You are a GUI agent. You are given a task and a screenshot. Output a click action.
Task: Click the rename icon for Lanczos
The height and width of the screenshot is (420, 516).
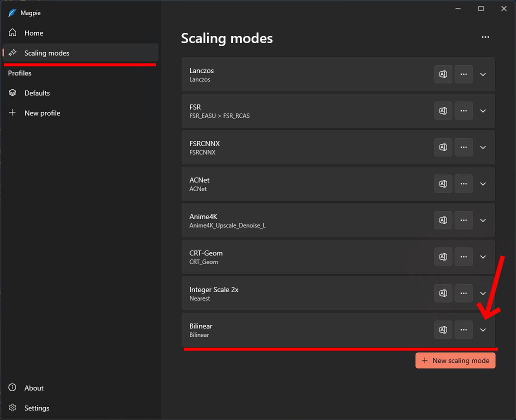point(443,74)
